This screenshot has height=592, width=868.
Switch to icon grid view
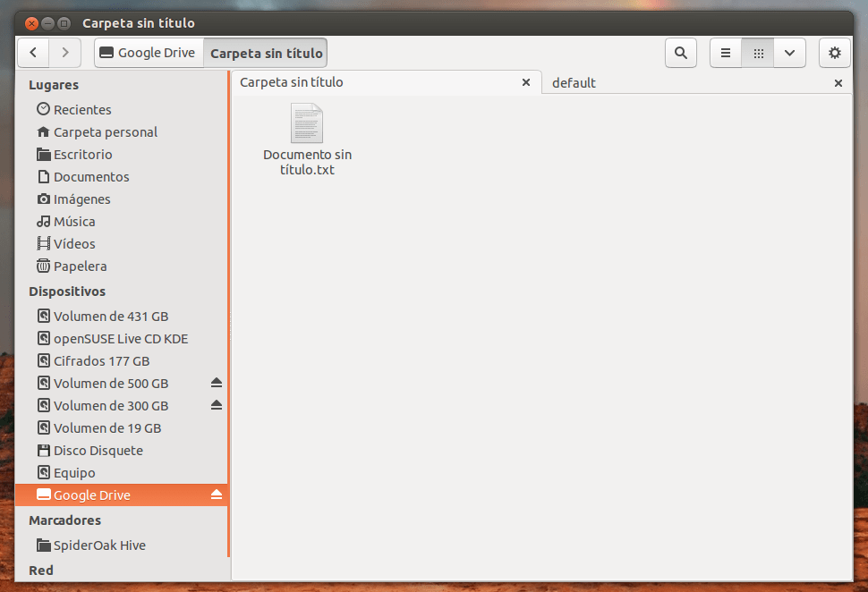click(x=758, y=53)
